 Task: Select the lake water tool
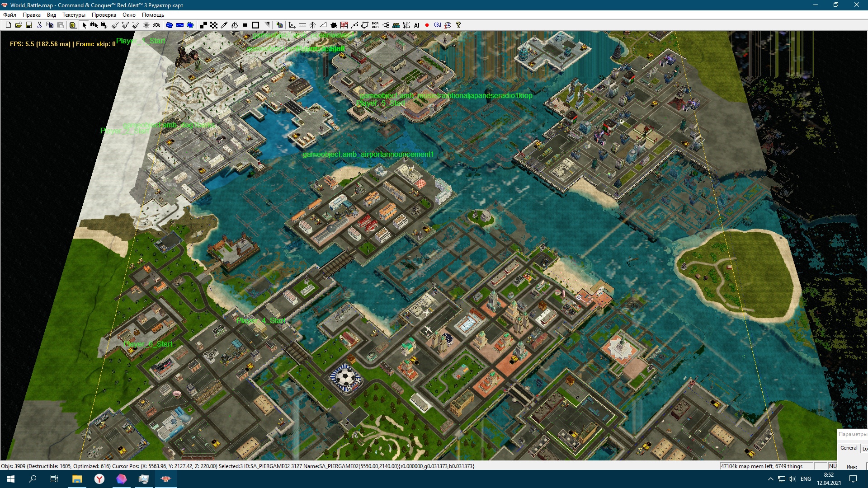[169, 25]
